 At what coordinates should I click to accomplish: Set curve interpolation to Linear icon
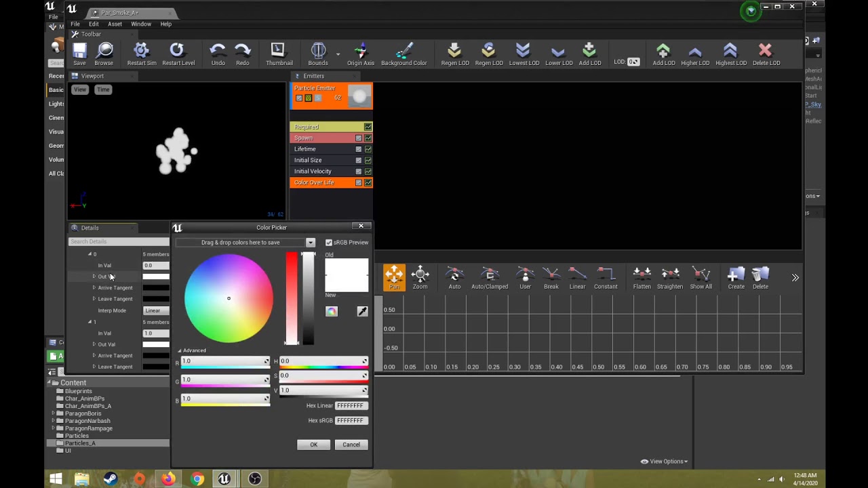tap(577, 277)
